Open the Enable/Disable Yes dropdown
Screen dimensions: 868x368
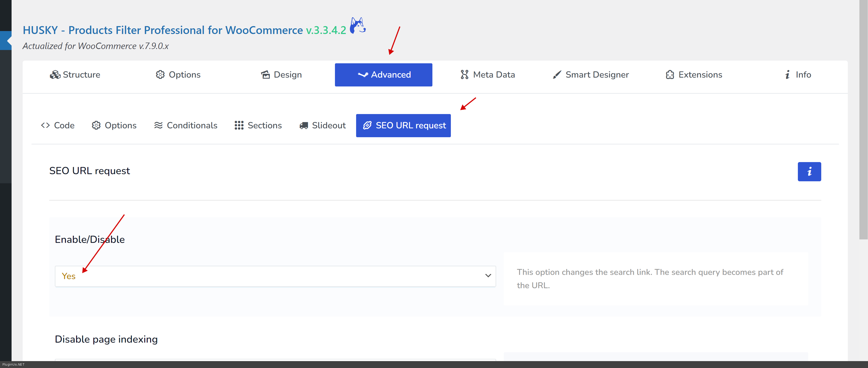tap(275, 276)
